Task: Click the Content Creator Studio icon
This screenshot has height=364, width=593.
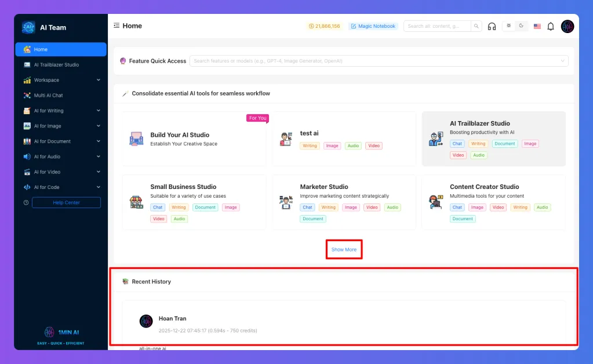Action: coord(436,202)
